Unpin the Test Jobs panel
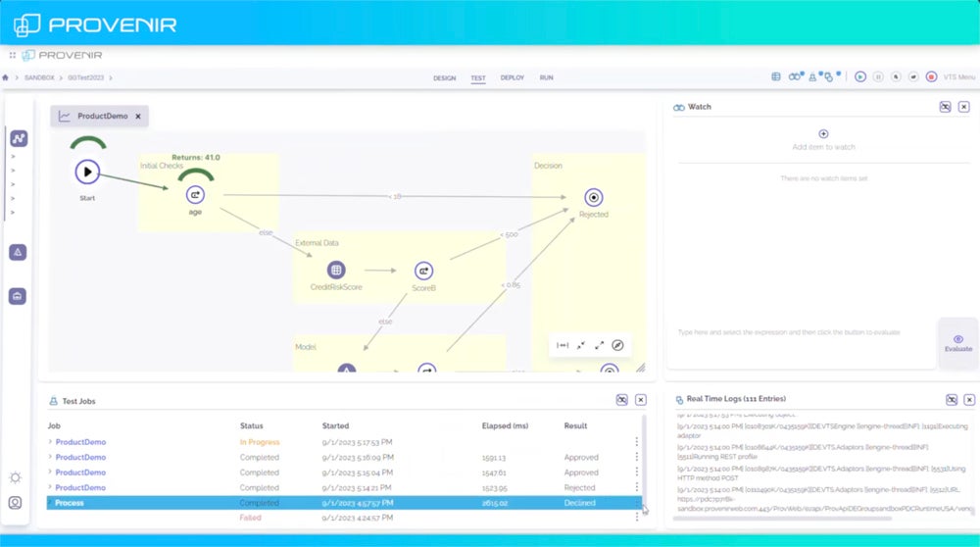The height and width of the screenshot is (547, 980). [x=621, y=400]
